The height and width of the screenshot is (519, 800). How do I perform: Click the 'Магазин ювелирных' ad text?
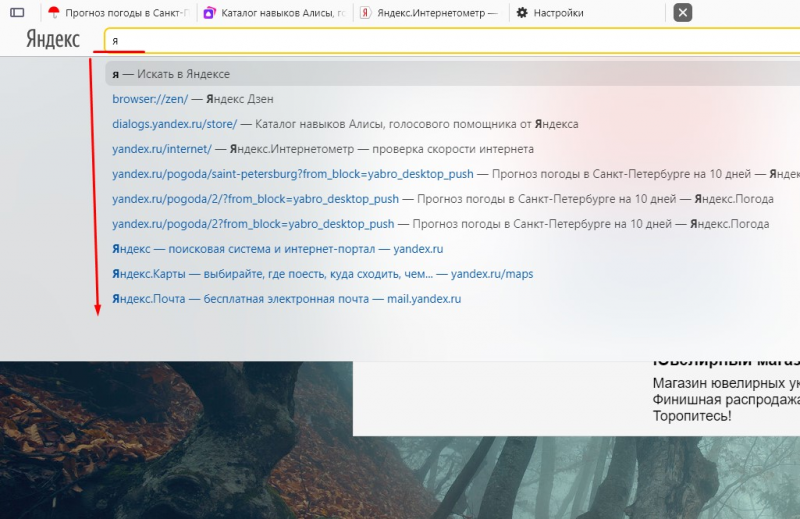(x=726, y=383)
